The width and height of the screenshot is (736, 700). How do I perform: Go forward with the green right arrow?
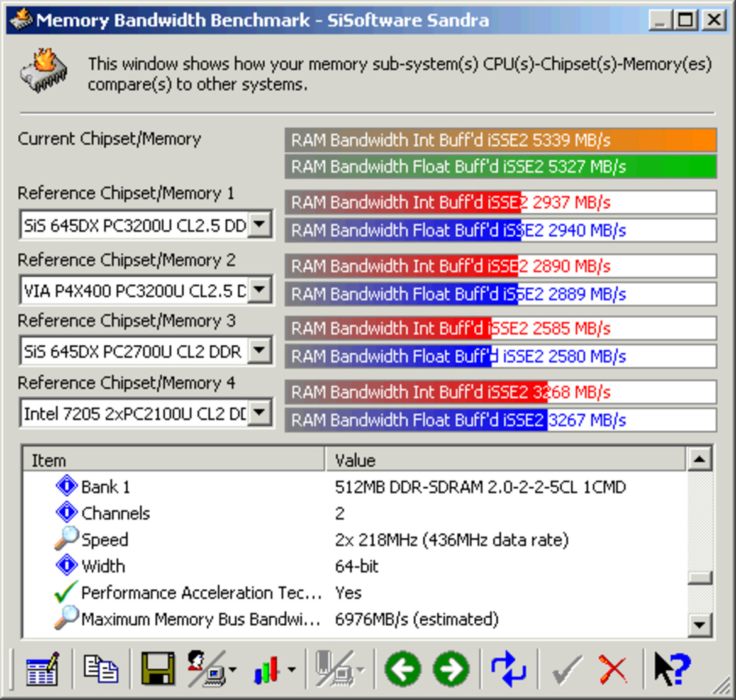point(452,669)
